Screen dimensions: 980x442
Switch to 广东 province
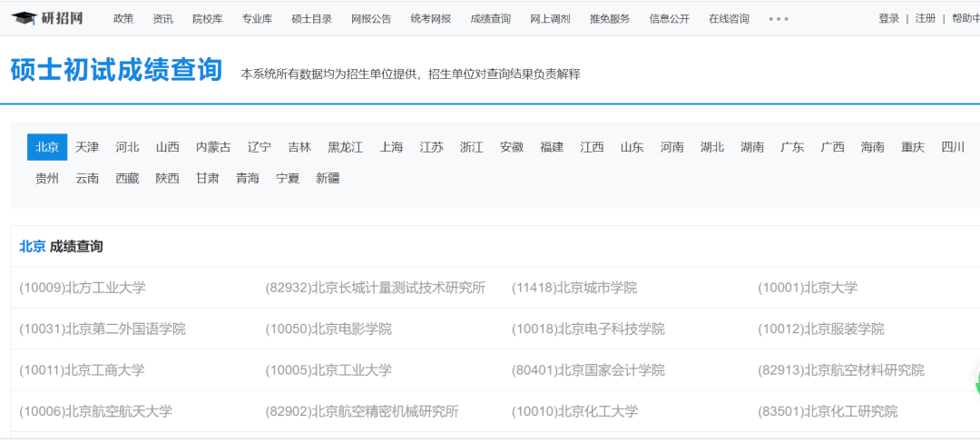pyautogui.click(x=792, y=148)
